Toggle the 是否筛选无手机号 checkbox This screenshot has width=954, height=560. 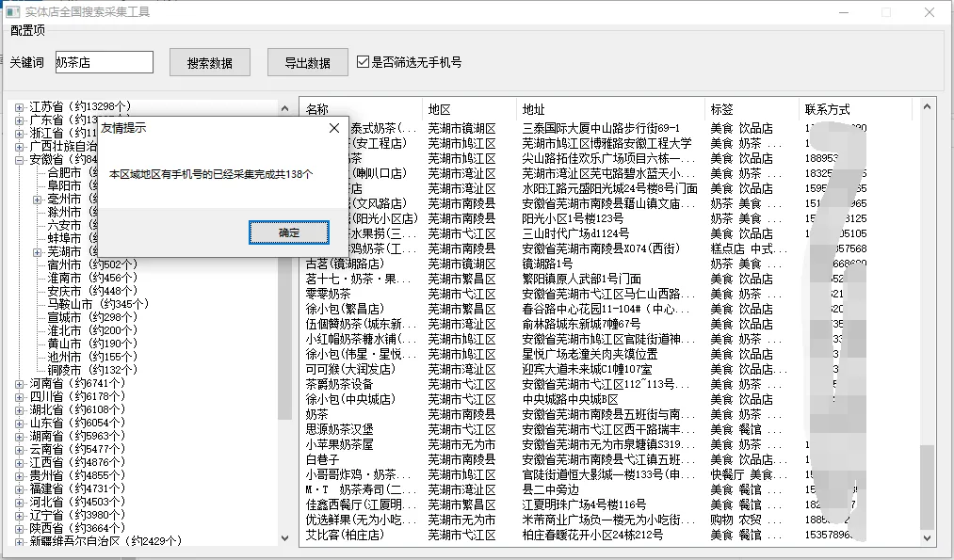(364, 63)
